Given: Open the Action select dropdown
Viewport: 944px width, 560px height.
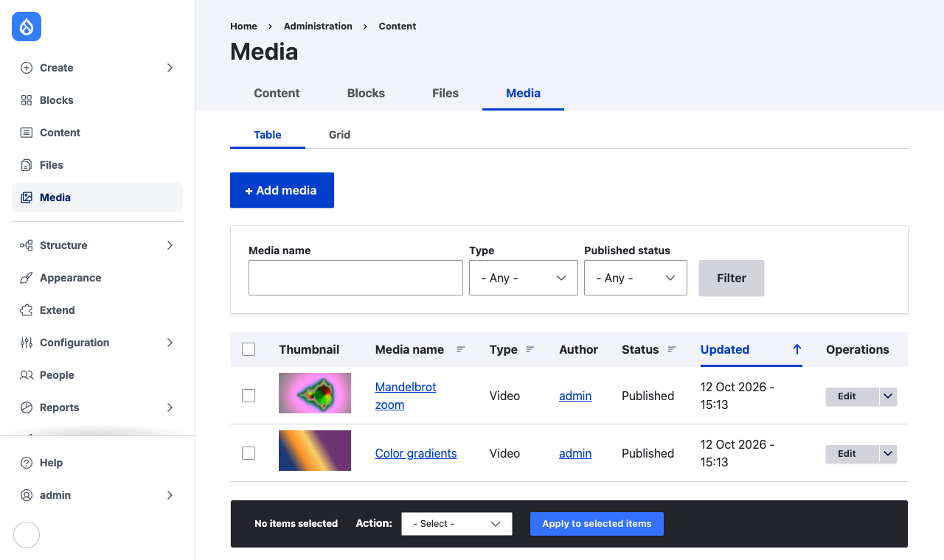Looking at the screenshot, I should coord(457,524).
